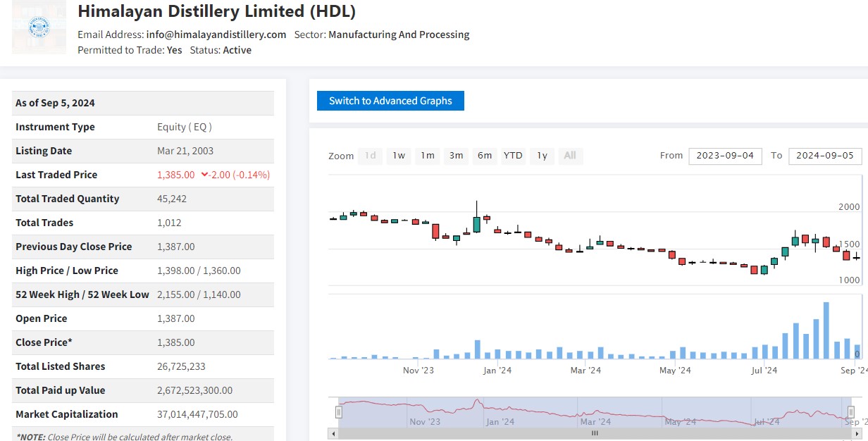Select the All zoom button
Viewport: 868px width, 441px height.
click(570, 156)
